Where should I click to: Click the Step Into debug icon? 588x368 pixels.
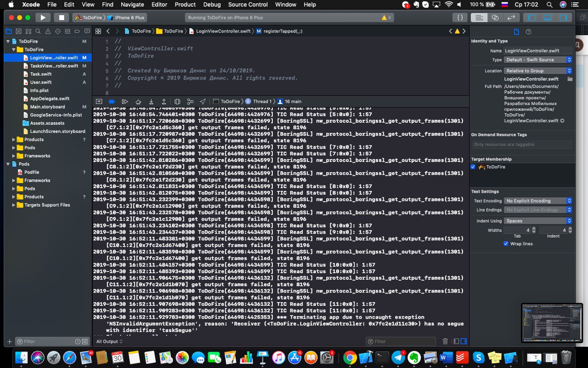pos(151,101)
